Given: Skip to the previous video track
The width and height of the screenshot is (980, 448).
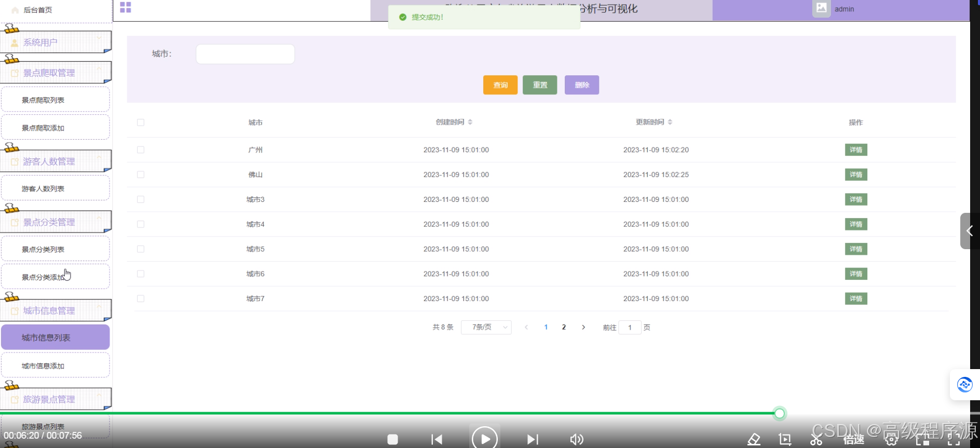Looking at the screenshot, I should pos(437,440).
